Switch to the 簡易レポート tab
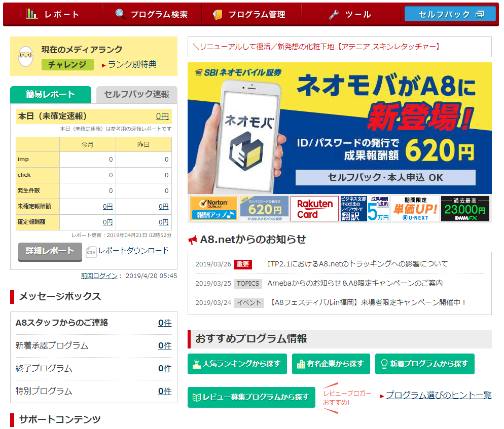 [51, 94]
